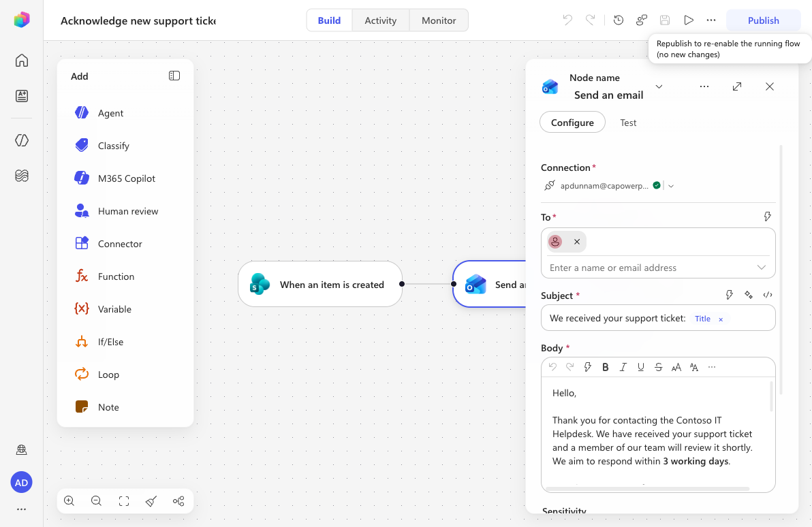Undo the last flow change in top toolbar
812x527 pixels.
(x=567, y=20)
